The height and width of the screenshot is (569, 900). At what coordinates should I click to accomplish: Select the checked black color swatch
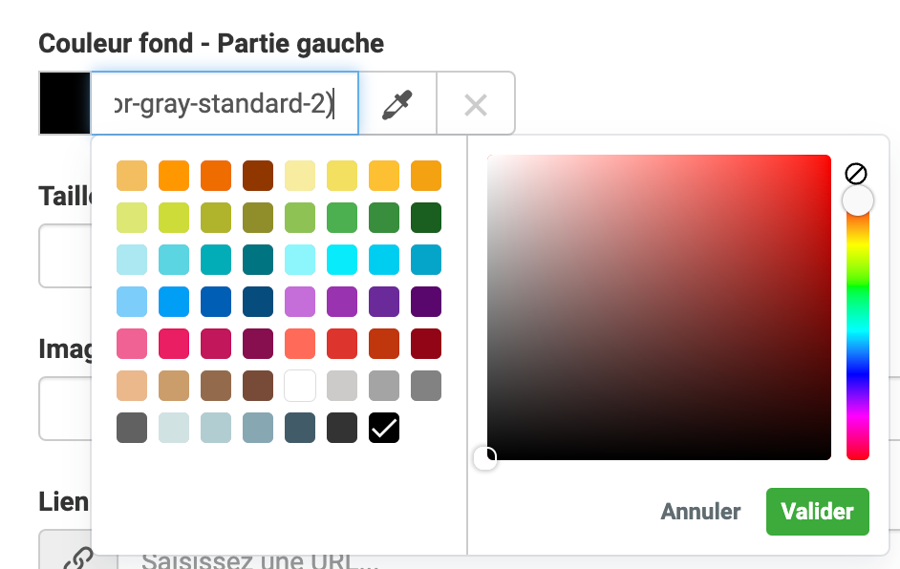coord(384,428)
